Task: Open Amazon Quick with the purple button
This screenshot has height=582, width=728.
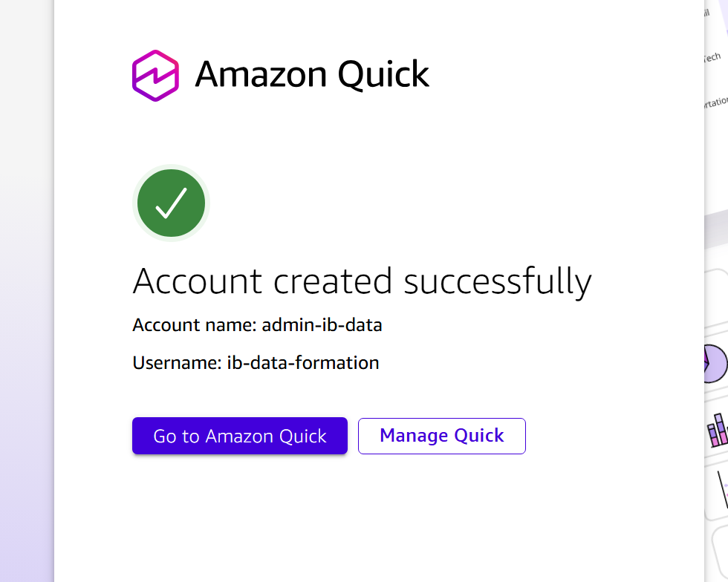Action: [x=239, y=436]
